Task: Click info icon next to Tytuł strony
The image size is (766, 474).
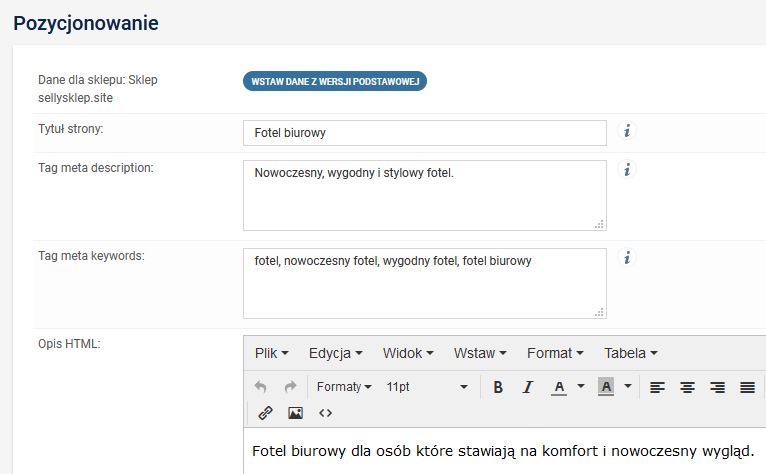Action: coord(627,131)
